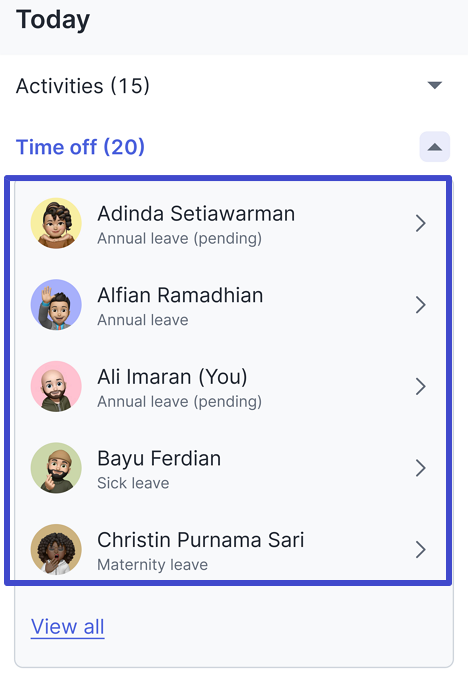Open chevron arrow next to Alfian Ramadhian
The image size is (468, 679).
pos(420,305)
